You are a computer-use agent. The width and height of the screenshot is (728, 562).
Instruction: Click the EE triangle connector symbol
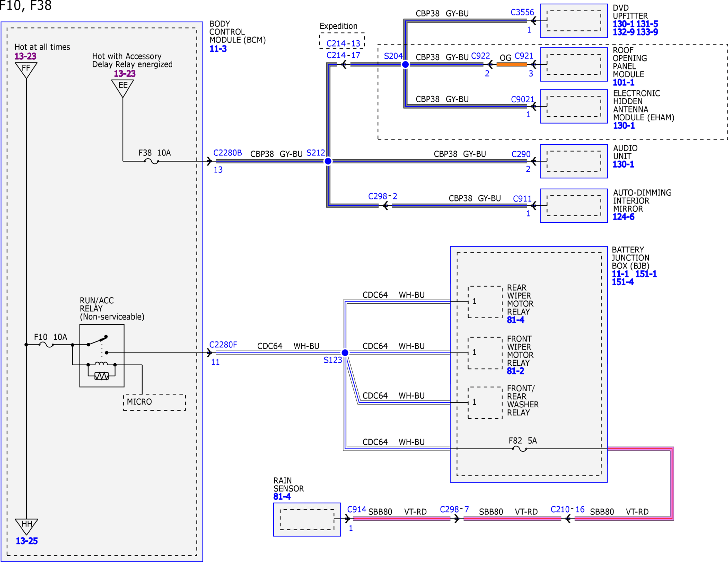123,88
